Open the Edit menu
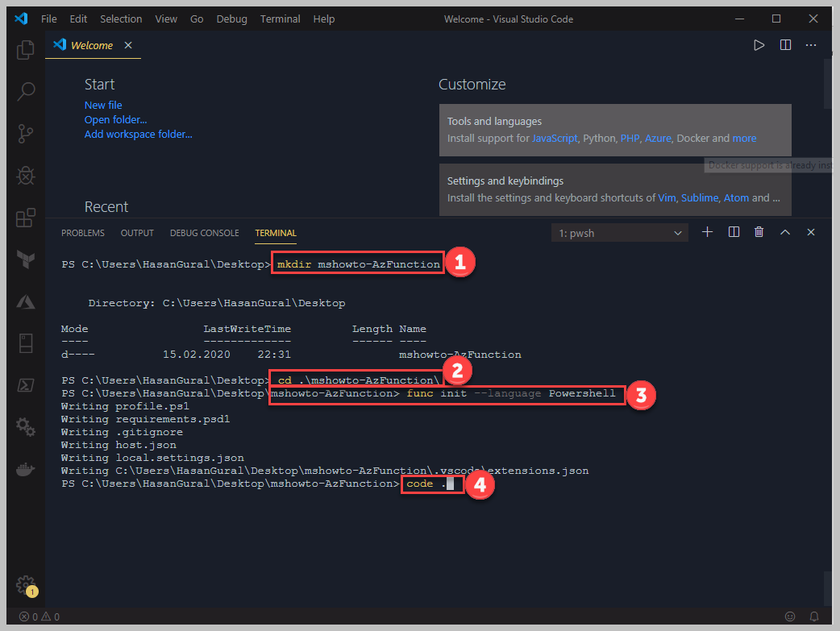The height and width of the screenshot is (631, 840). tap(78, 19)
